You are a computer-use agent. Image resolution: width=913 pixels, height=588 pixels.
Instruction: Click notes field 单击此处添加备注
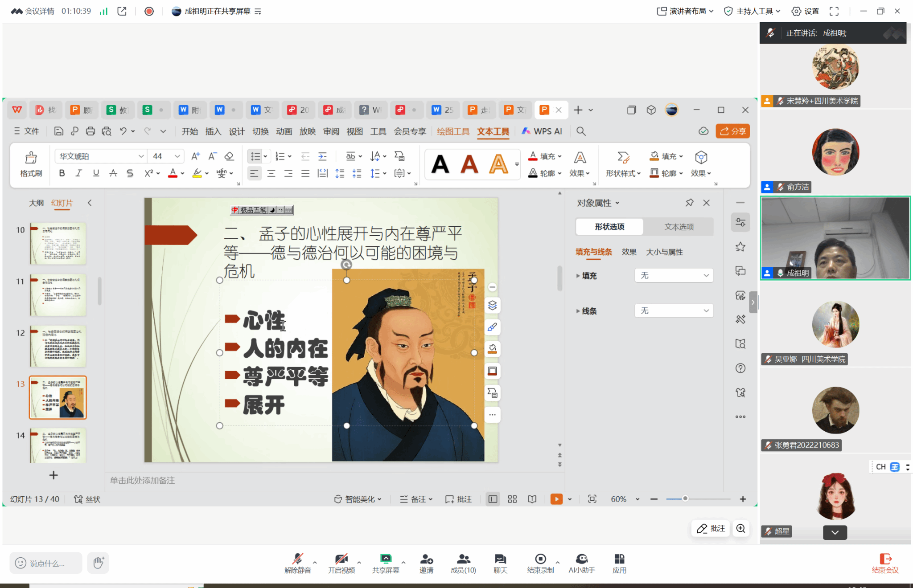tap(143, 481)
